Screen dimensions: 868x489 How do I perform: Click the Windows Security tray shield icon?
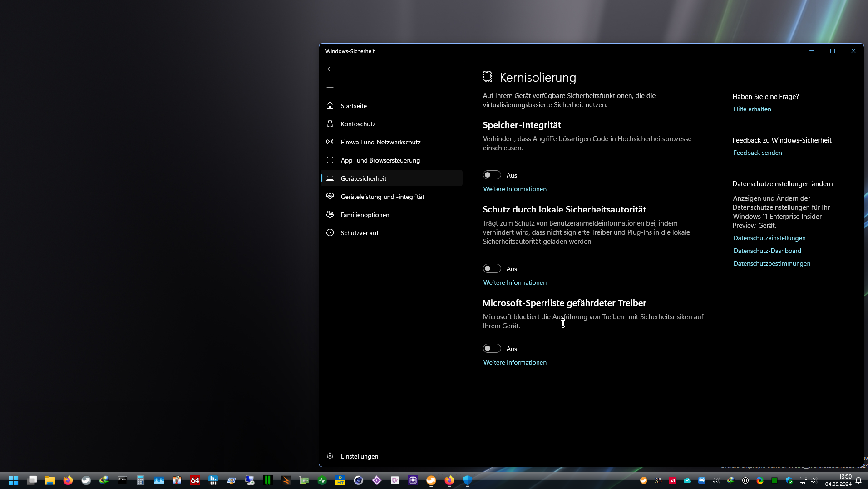pyautogui.click(x=789, y=480)
